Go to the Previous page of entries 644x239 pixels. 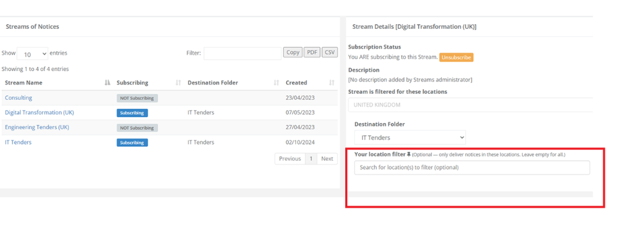coord(290,159)
